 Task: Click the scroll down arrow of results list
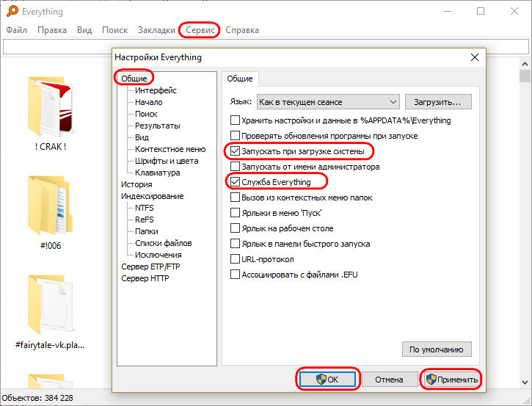coord(525,383)
